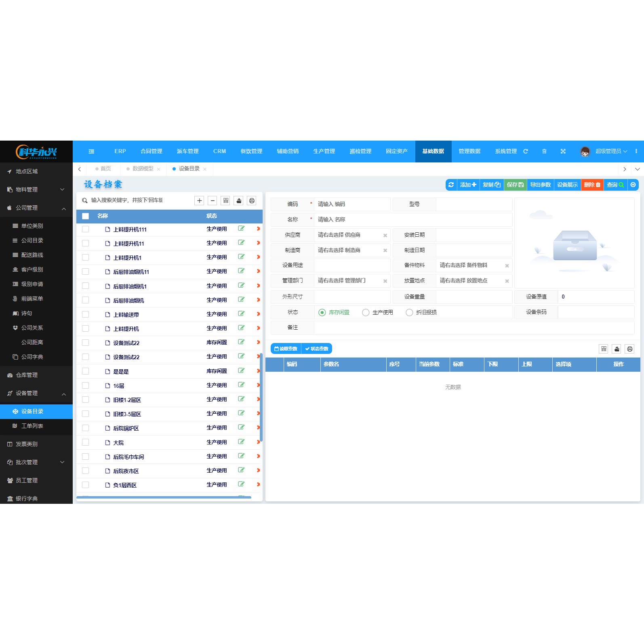This screenshot has width=644, height=644.
Task: Toggle fullscreen with the expand icon
Action: pos(563,152)
